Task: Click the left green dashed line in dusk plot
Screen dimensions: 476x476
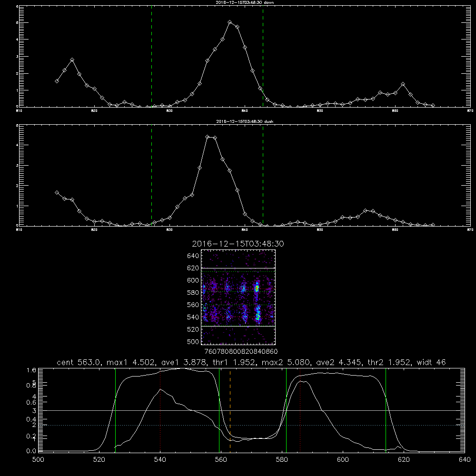Action: click(151, 175)
